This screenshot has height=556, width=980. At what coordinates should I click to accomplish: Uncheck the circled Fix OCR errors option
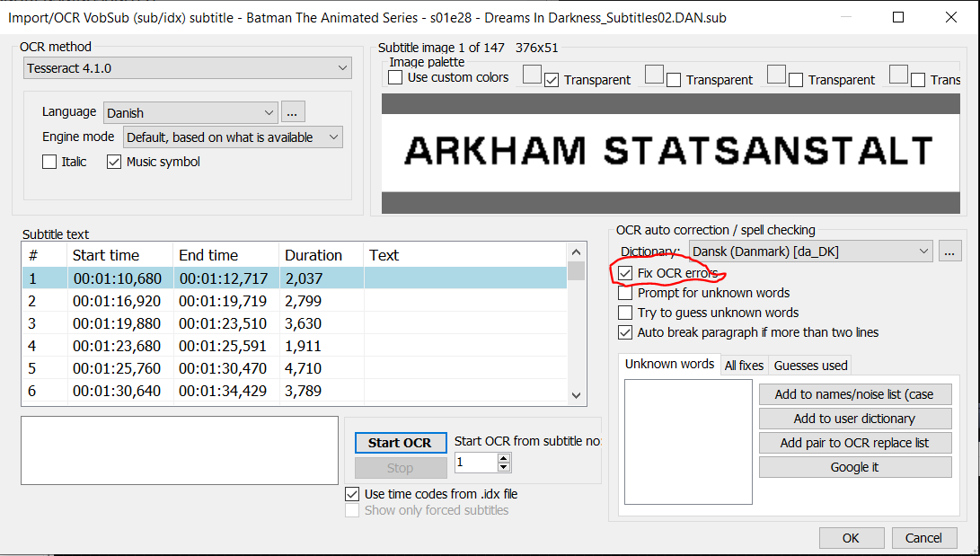625,273
